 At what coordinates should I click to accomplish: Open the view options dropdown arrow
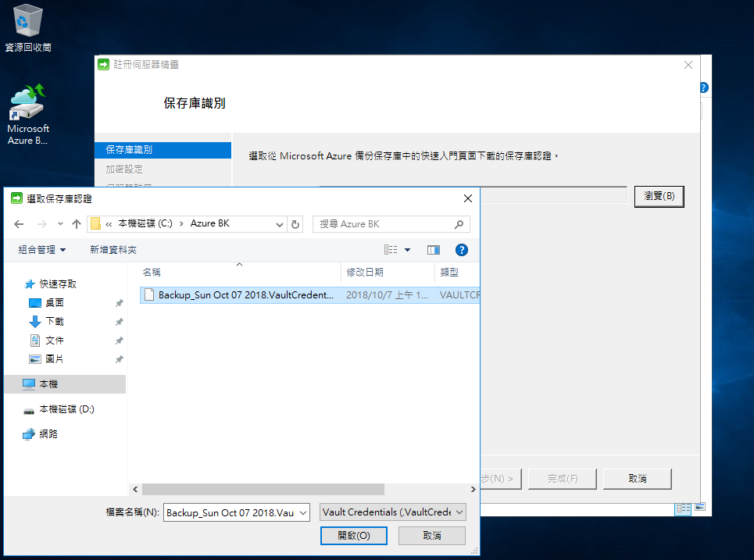[407, 249]
